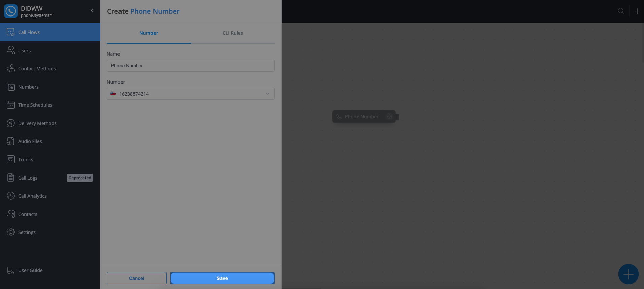Click the gear icon on the Phone Number node
Image resolution: width=644 pixels, height=289 pixels.
point(389,117)
